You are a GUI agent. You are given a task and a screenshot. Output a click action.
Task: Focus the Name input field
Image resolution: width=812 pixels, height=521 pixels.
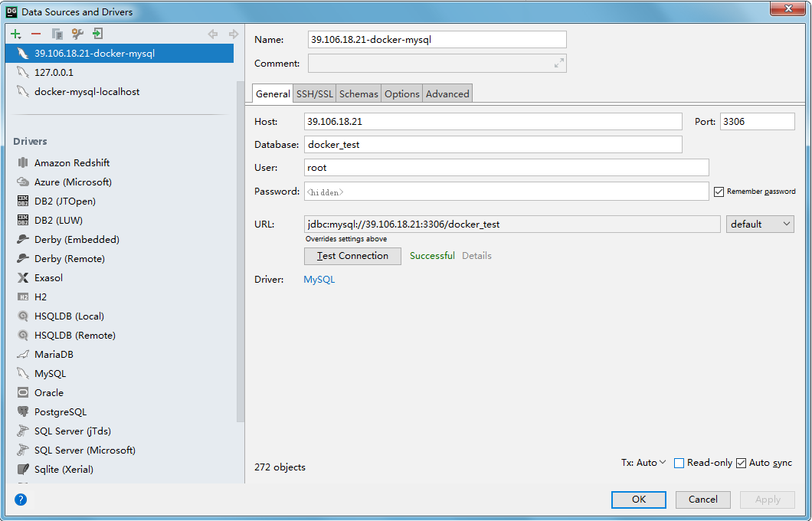click(437, 39)
